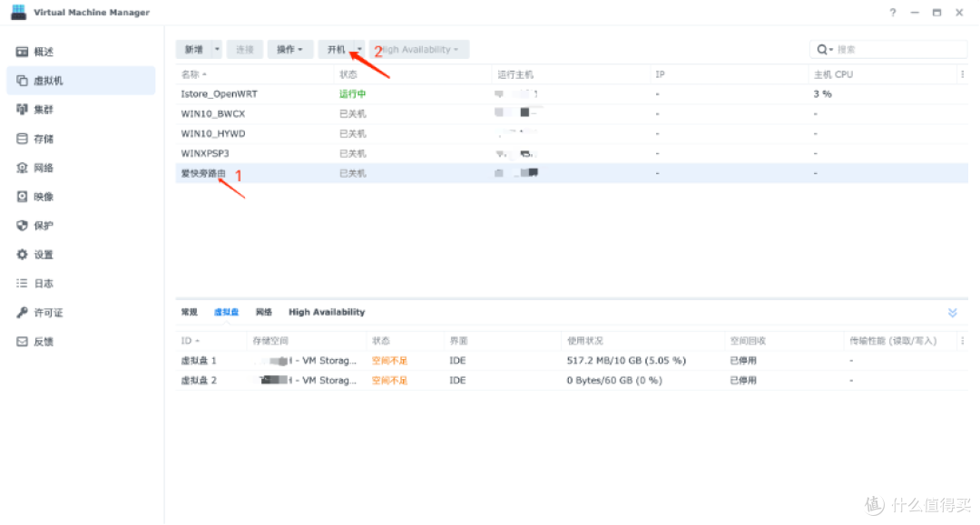Select the WIN10_BWCX virtual machine
This screenshot has width=980, height=525.
pyautogui.click(x=572, y=113)
